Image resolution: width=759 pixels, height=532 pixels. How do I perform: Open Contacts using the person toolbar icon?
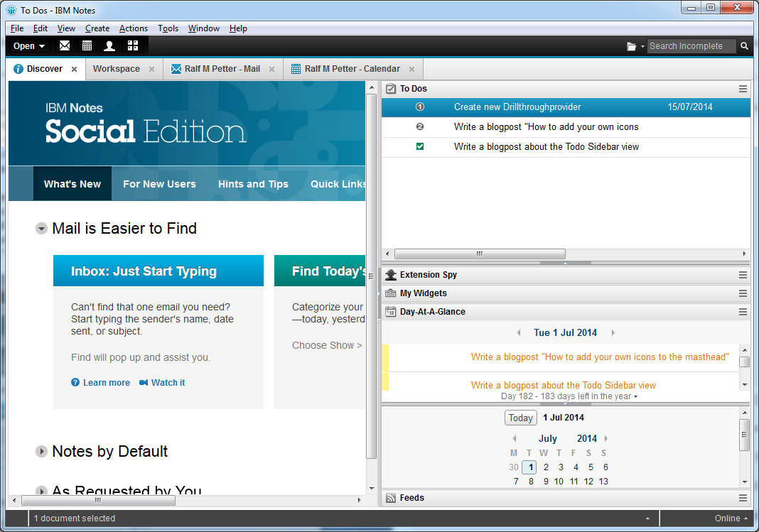tap(109, 46)
